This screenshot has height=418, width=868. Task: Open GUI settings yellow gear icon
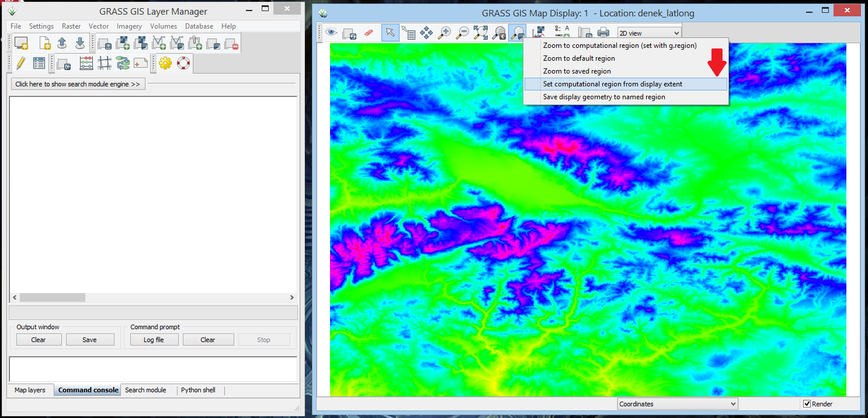pos(165,63)
